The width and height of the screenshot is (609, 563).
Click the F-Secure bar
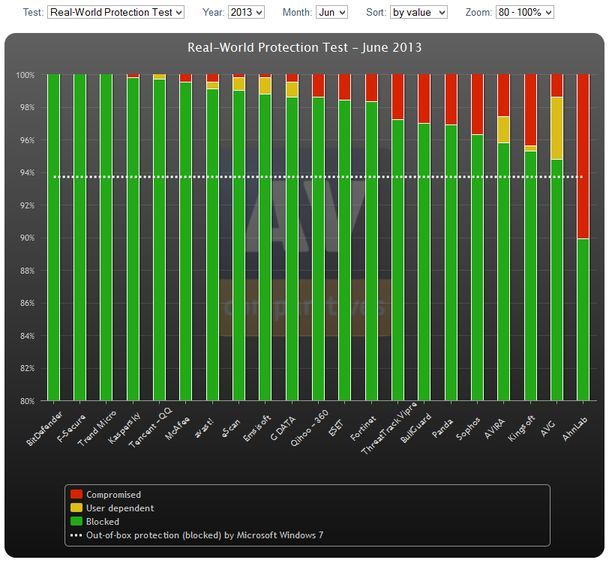point(80,237)
